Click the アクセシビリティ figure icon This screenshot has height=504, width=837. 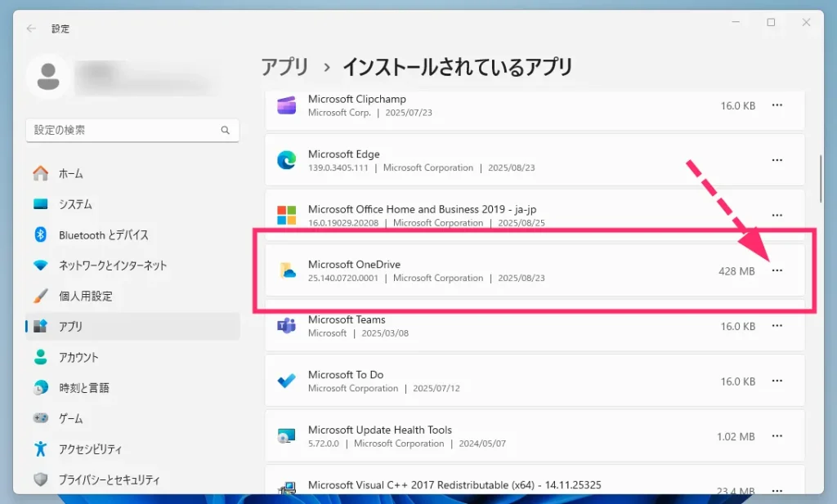click(x=41, y=448)
